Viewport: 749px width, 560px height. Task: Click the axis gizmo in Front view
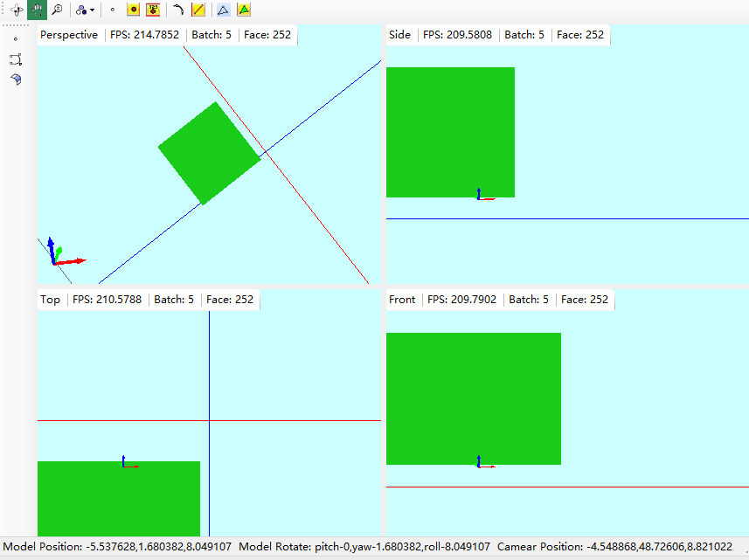click(x=485, y=461)
